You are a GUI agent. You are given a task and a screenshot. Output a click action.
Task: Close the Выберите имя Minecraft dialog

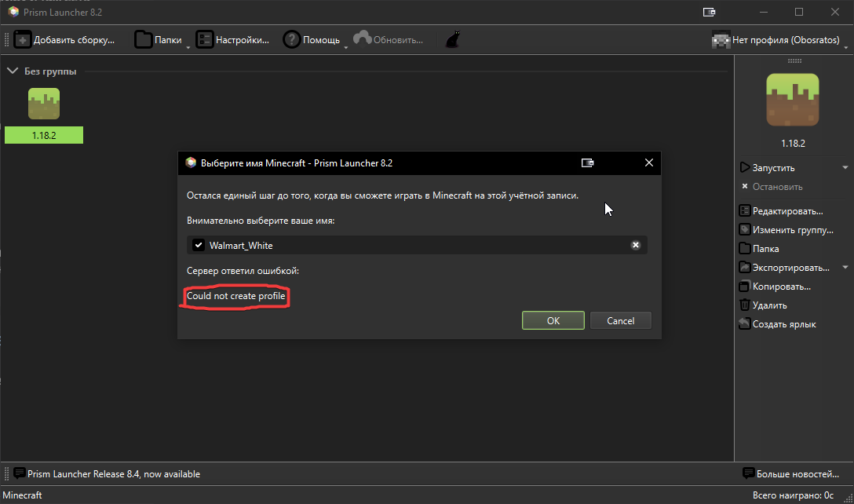[648, 163]
